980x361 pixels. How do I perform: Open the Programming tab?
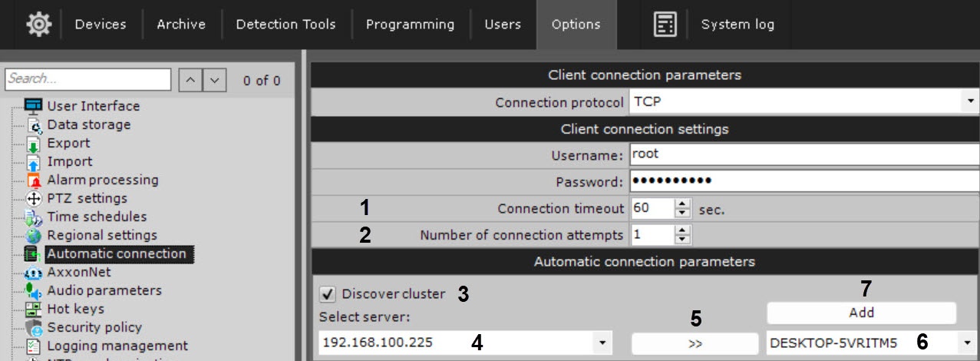410,25
